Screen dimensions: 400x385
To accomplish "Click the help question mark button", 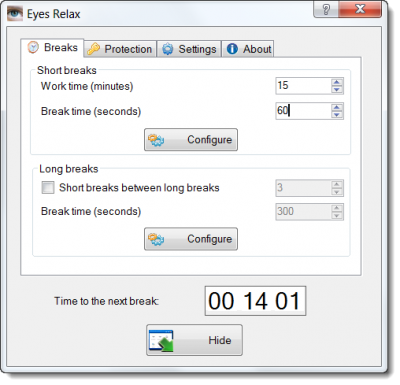I will pyautogui.click(x=326, y=9).
